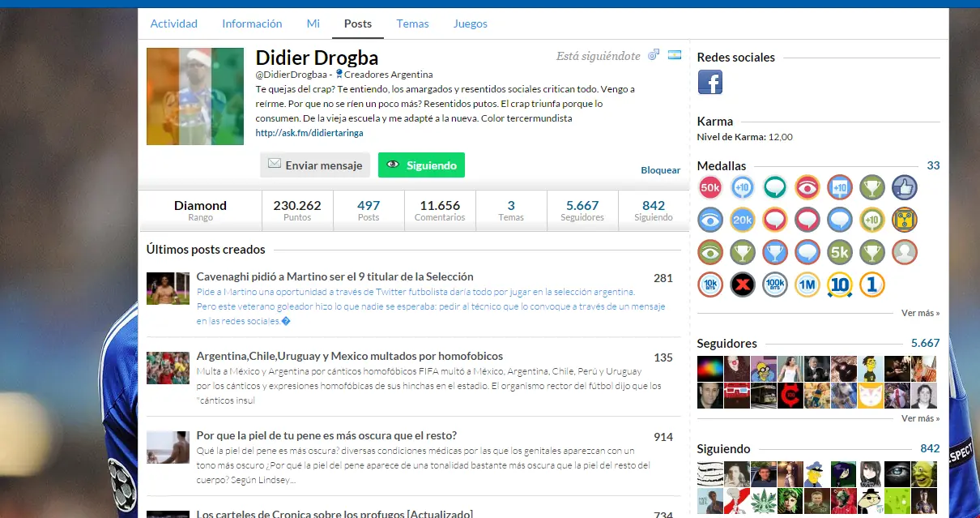Click the red eye medal
This screenshot has width=980, height=518.
pos(807,187)
